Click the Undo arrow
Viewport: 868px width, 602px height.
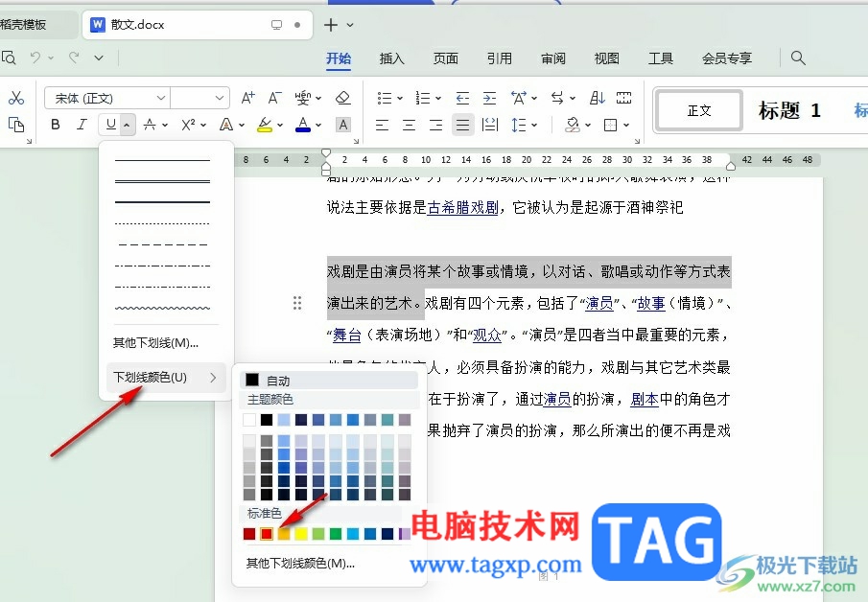pyautogui.click(x=35, y=58)
